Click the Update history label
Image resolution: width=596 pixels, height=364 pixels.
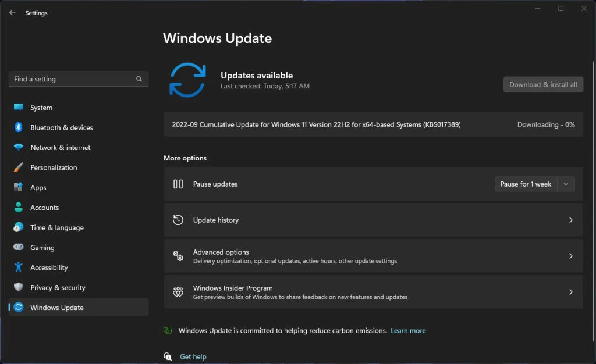(216, 220)
